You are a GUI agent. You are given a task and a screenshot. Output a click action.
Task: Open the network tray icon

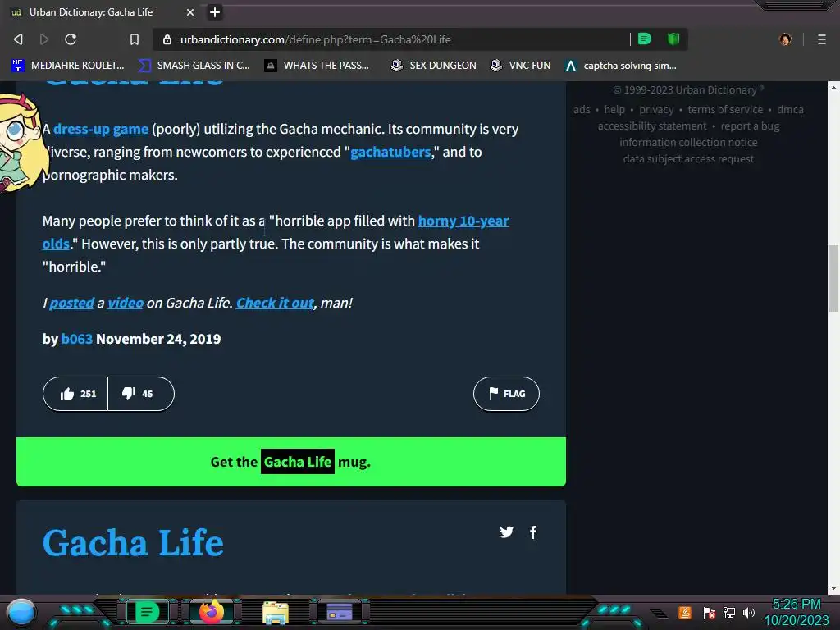729,612
